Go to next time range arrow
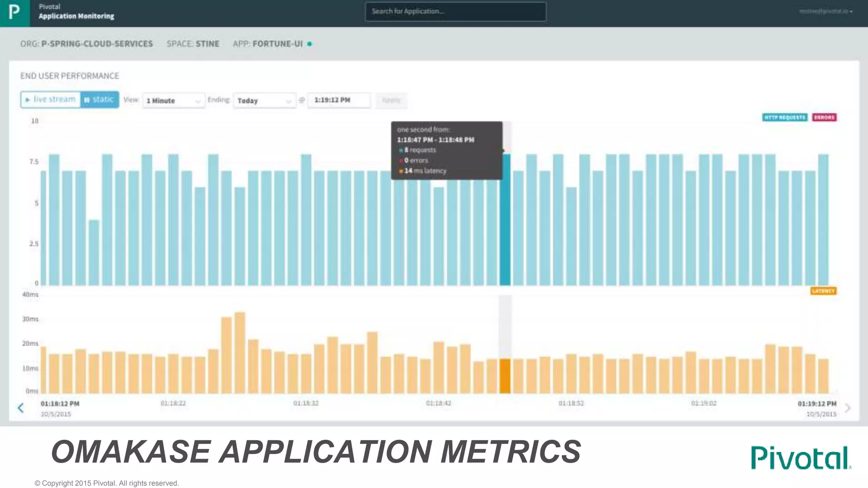Screen dimensions: 868x488 [x=847, y=408]
